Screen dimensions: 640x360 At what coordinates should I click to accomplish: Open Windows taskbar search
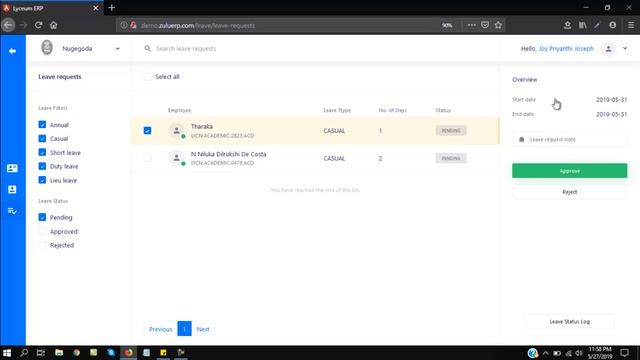(24, 353)
